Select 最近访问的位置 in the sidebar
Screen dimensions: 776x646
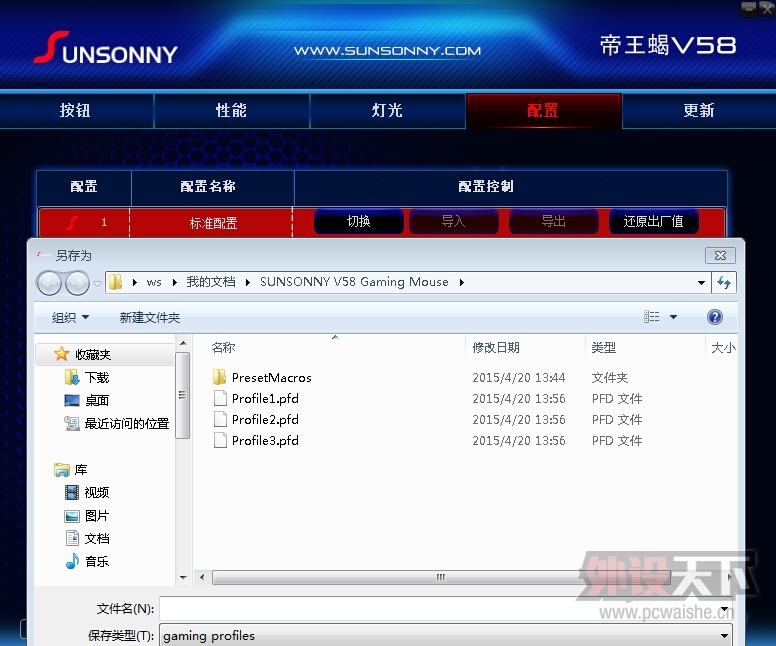click(127, 424)
